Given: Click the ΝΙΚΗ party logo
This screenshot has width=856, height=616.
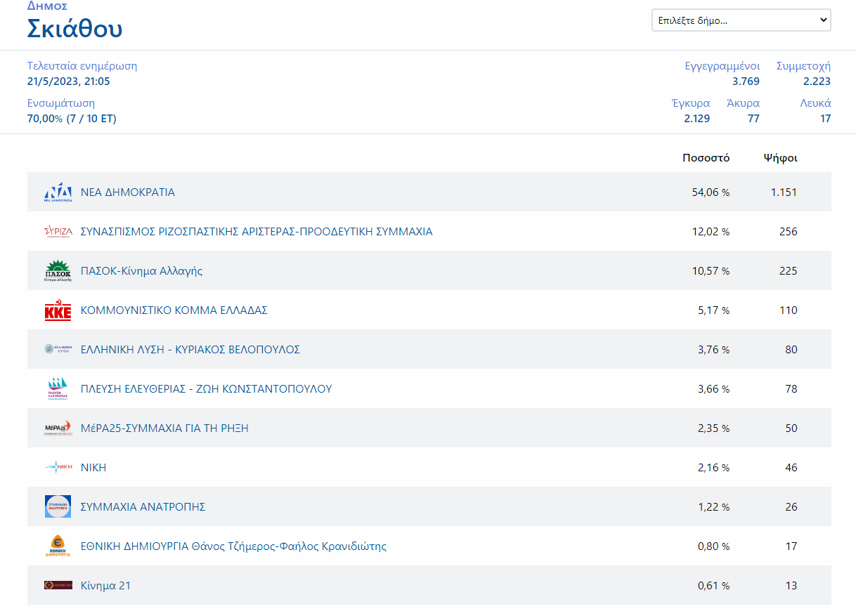Looking at the screenshot, I should click(x=58, y=468).
